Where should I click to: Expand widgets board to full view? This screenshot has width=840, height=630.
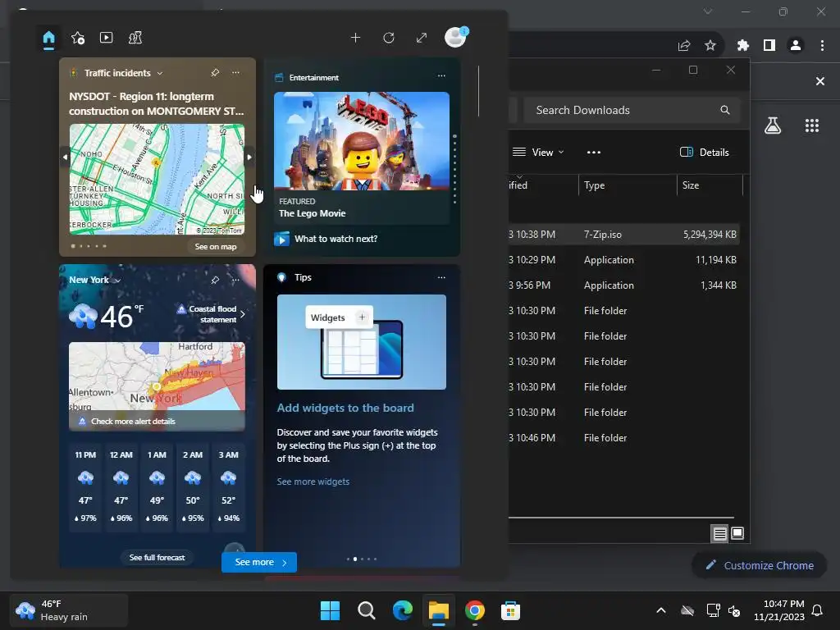coord(422,38)
